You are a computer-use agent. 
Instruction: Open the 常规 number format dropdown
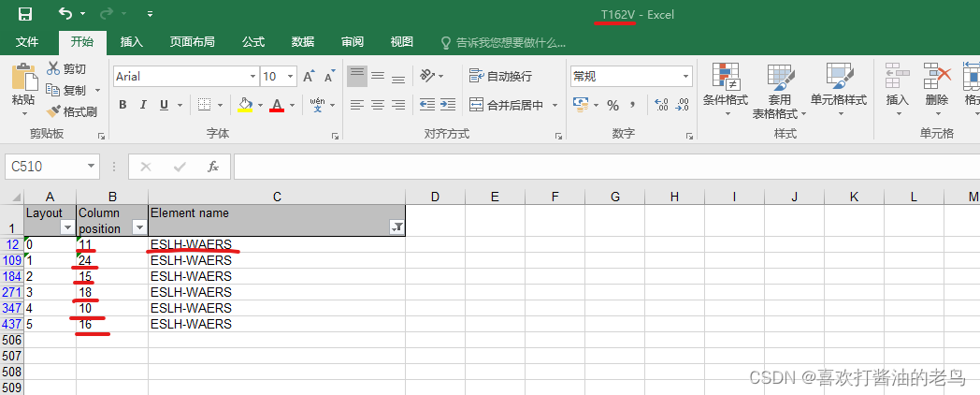coord(685,77)
